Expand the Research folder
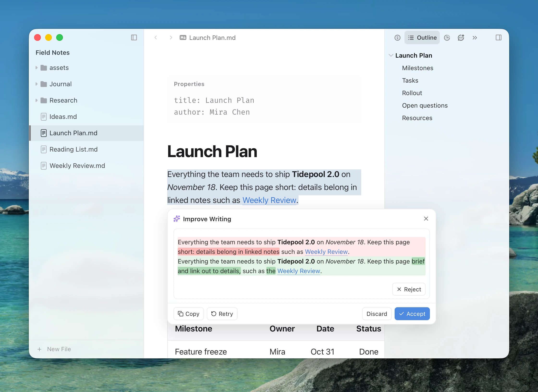The image size is (538, 392). coord(37,100)
